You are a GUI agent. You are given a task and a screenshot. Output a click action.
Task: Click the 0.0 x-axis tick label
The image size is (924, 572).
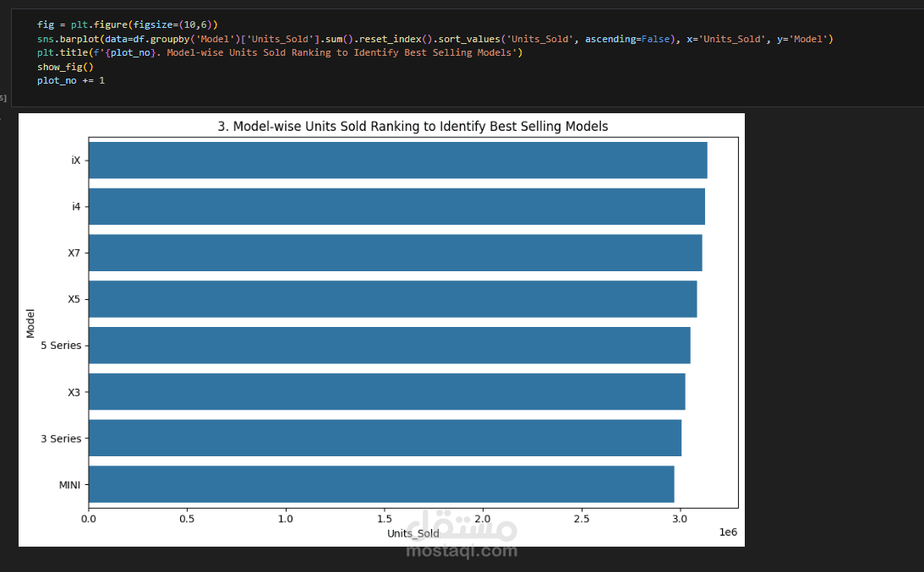pyautogui.click(x=89, y=518)
